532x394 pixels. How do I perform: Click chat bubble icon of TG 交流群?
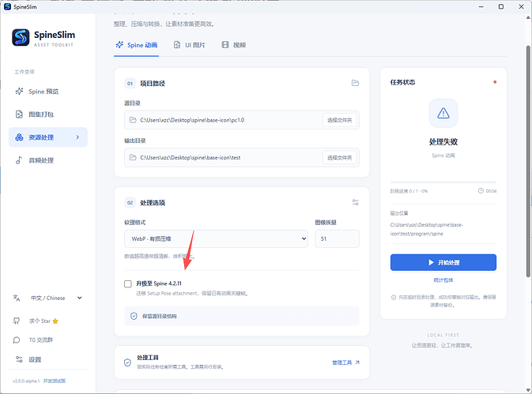(x=17, y=340)
